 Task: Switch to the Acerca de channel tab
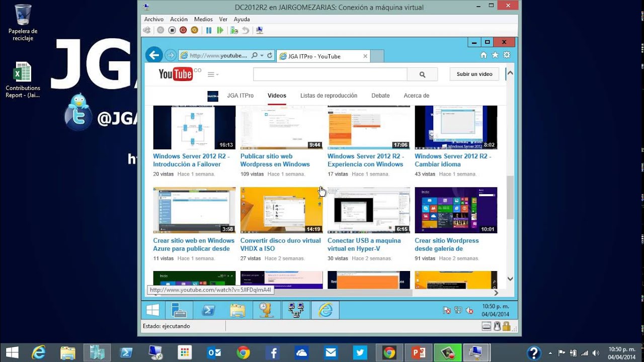click(x=416, y=96)
